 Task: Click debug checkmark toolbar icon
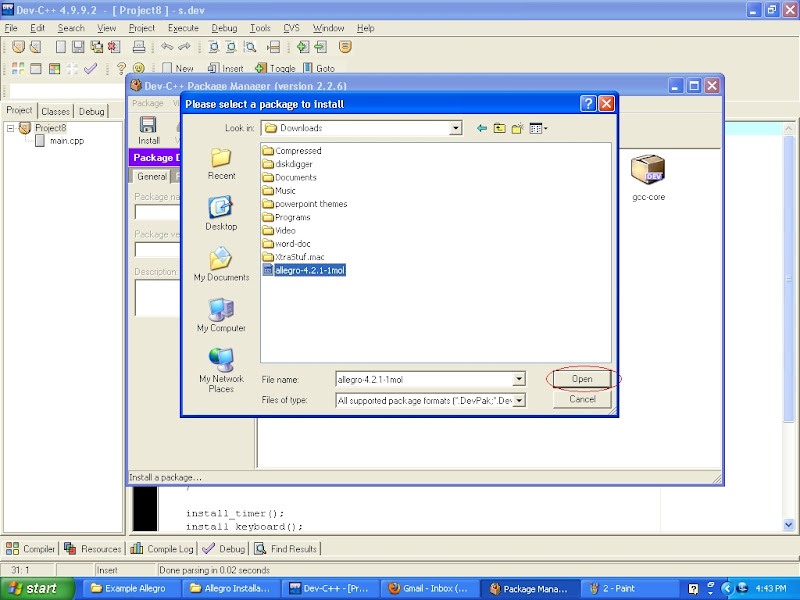(x=90, y=68)
